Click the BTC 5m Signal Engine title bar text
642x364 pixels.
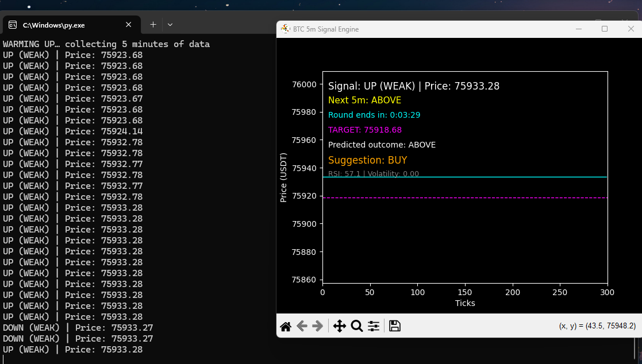pyautogui.click(x=326, y=29)
